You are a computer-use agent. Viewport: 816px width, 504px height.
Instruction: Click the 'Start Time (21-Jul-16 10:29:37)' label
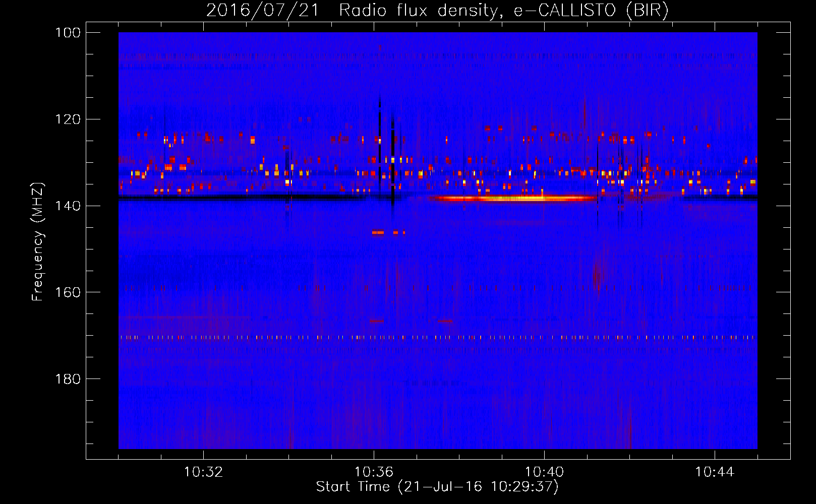tap(437, 487)
